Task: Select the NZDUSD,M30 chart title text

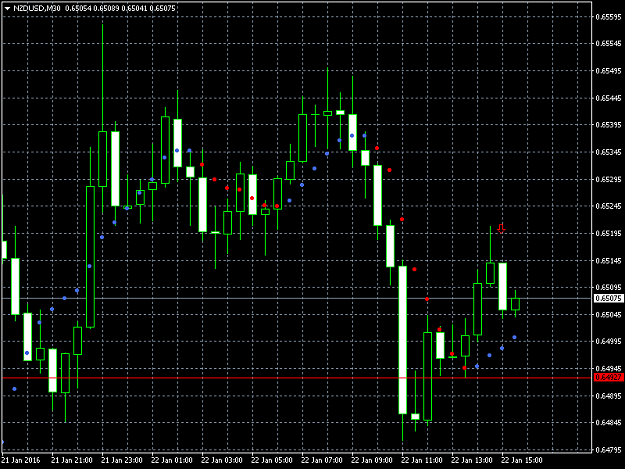Action: tap(37, 8)
